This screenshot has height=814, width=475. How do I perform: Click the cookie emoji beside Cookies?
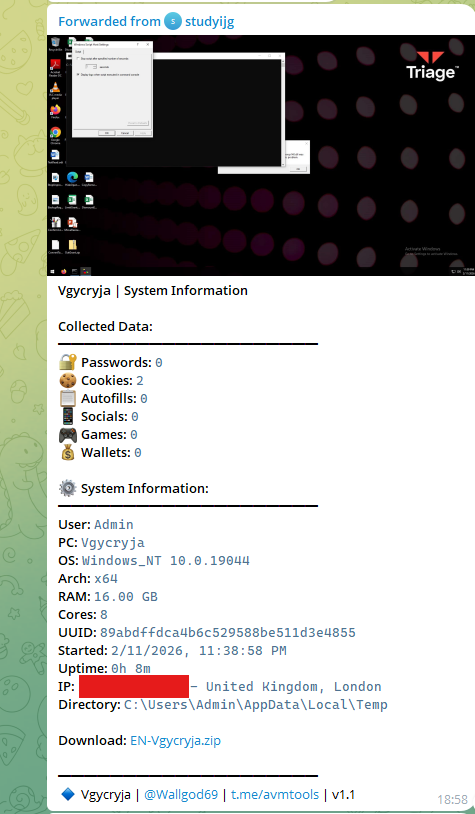67,381
